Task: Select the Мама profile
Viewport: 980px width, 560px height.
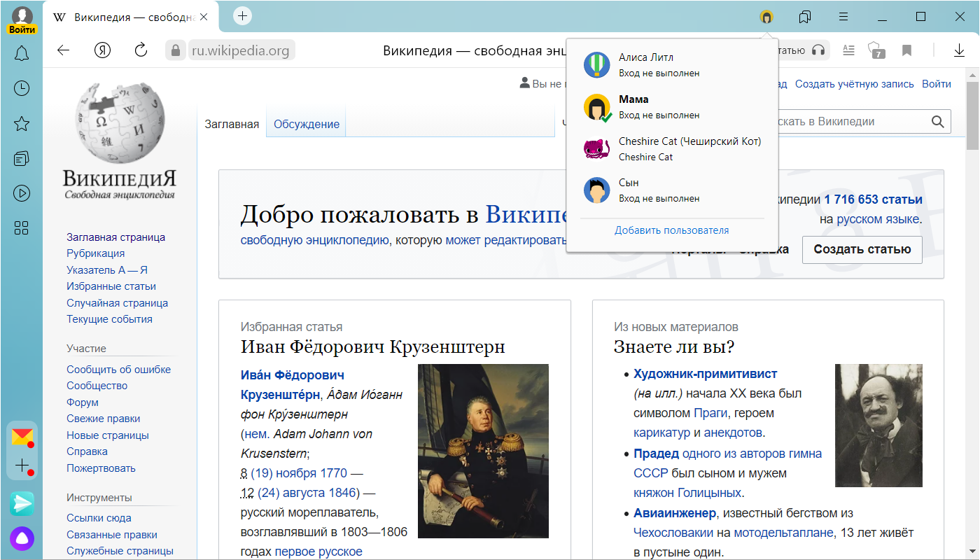Action: 672,106
